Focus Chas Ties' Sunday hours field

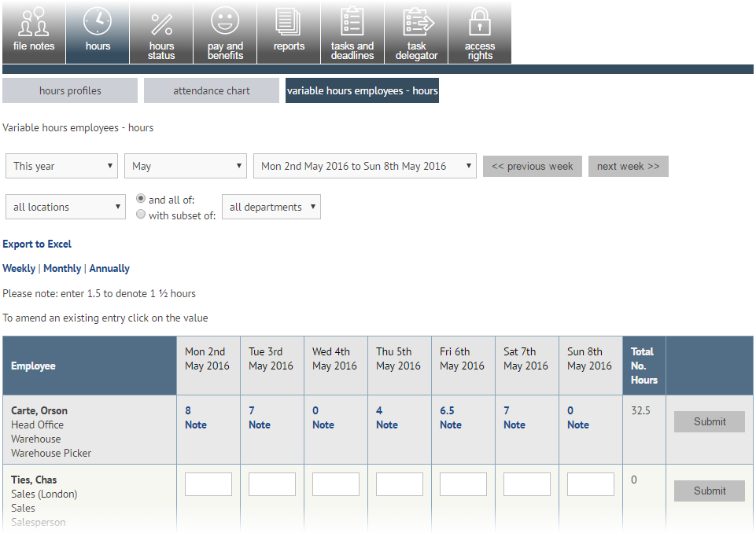click(x=591, y=484)
